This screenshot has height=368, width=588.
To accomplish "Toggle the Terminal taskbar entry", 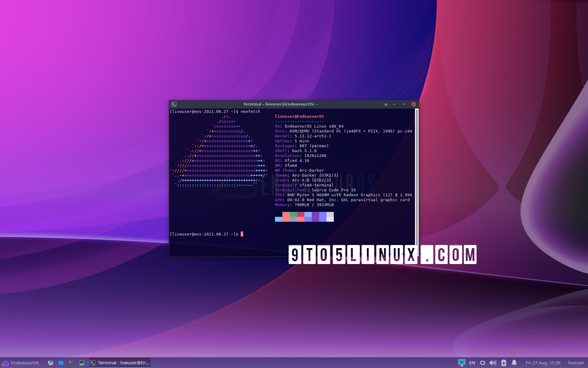I will 119,363.
